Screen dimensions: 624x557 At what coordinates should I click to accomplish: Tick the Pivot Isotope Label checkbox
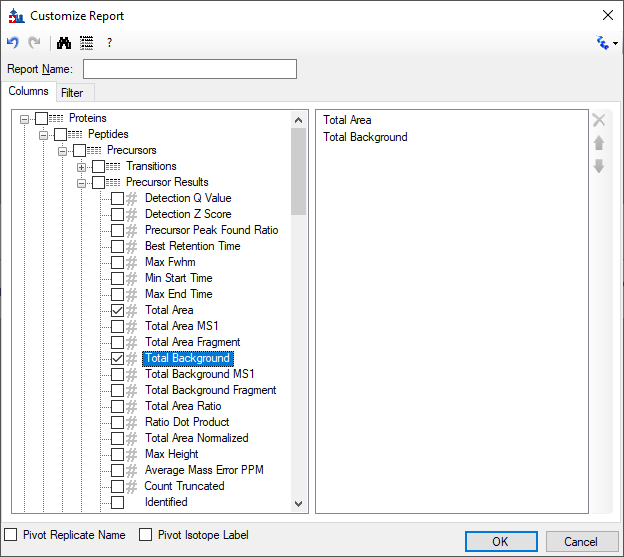point(146,535)
